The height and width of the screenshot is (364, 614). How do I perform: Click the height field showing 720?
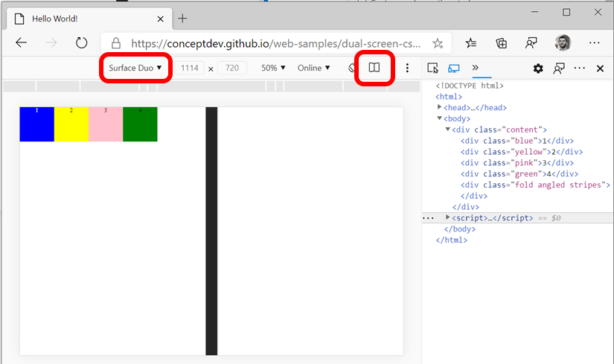(231, 68)
